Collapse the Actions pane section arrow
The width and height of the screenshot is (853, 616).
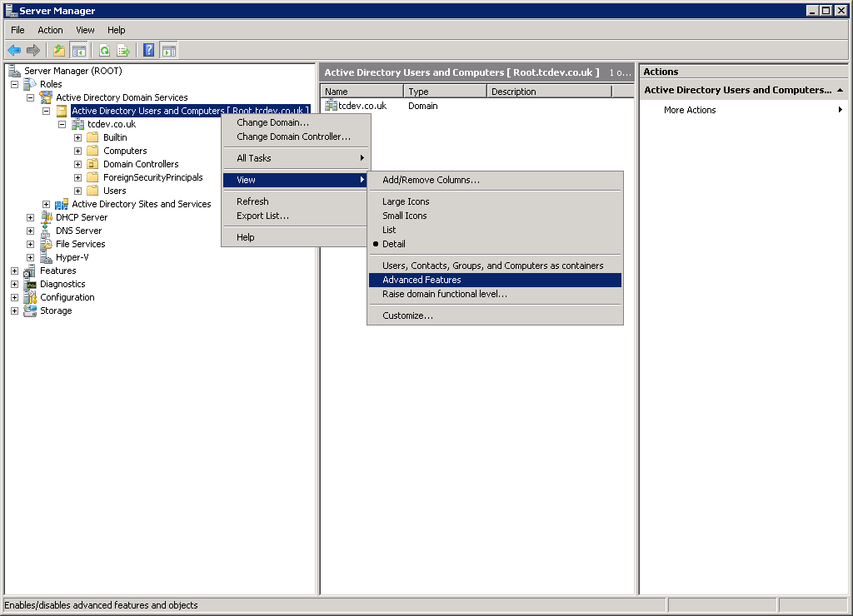coord(840,90)
